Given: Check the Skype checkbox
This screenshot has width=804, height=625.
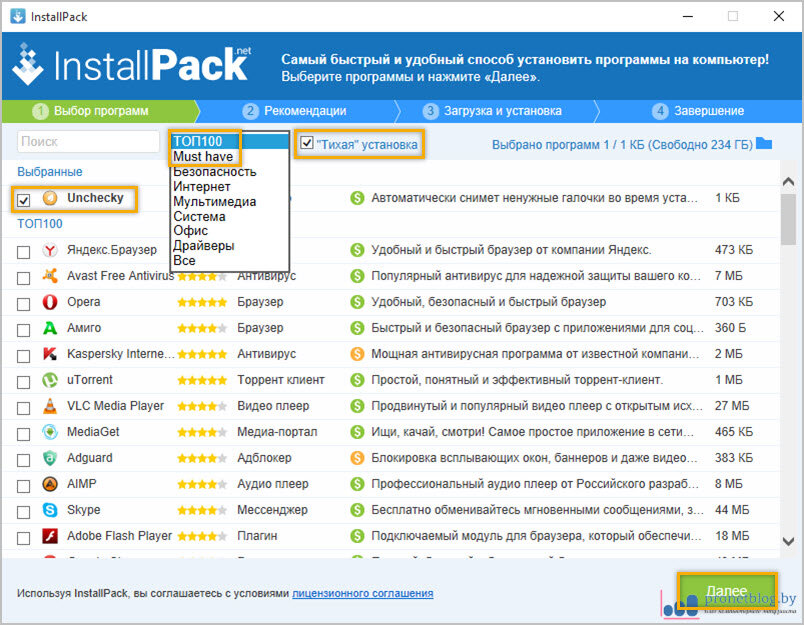Looking at the screenshot, I should 24,512.
